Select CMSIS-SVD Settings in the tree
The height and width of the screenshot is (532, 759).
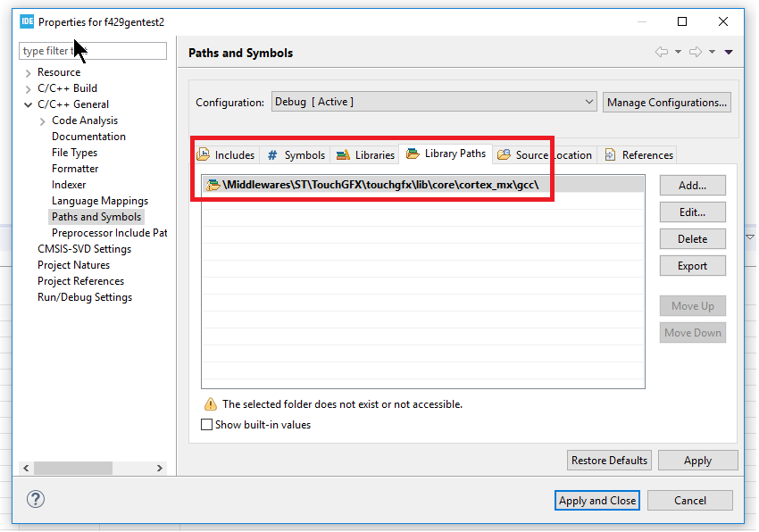pyautogui.click(x=84, y=249)
